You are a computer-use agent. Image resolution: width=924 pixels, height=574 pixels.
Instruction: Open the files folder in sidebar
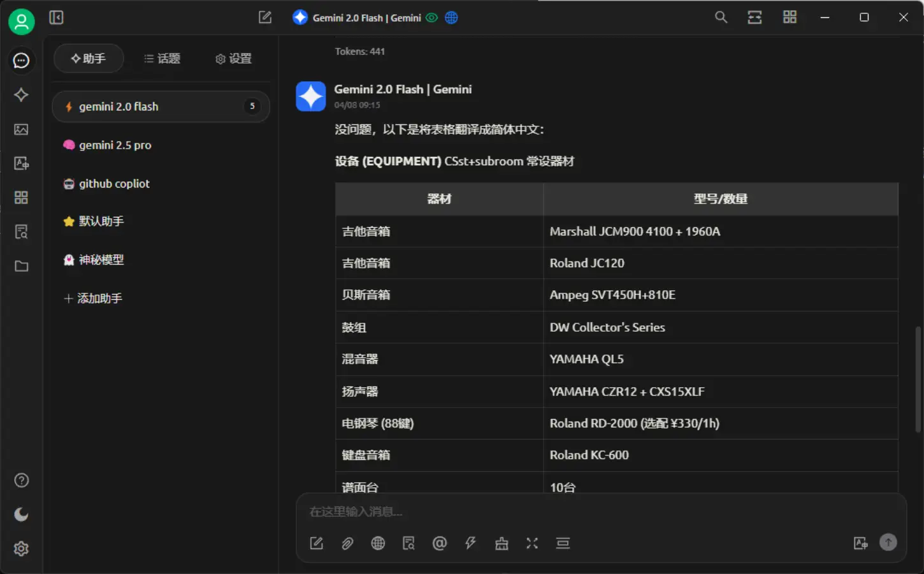[x=21, y=266]
